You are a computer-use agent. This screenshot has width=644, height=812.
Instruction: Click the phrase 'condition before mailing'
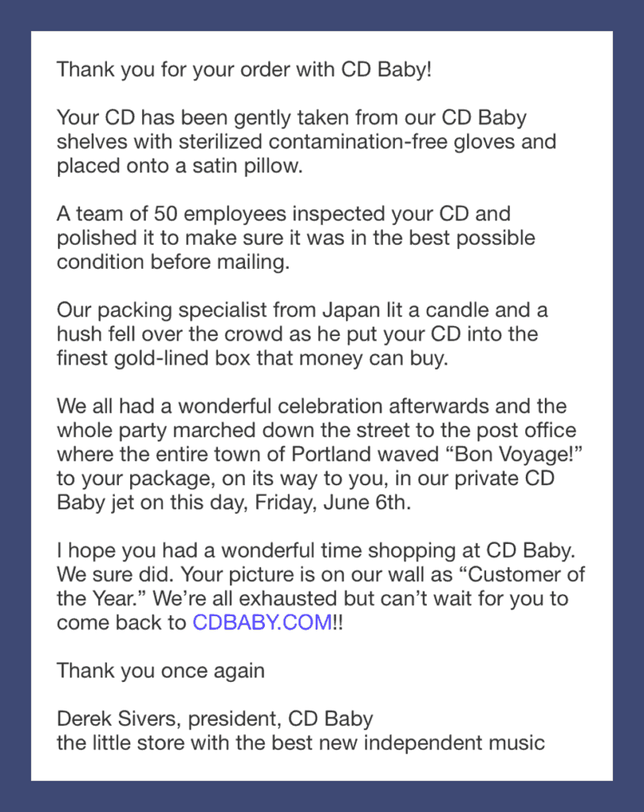click(x=171, y=262)
